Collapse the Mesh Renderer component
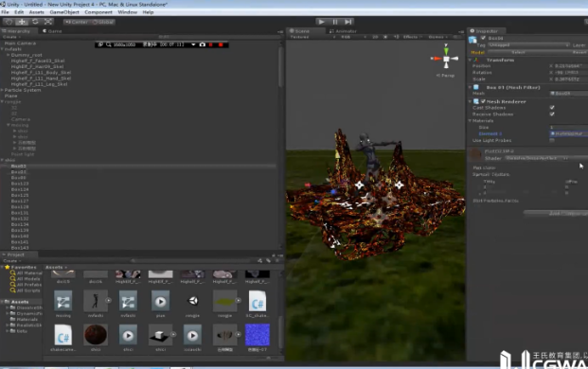 [x=471, y=101]
